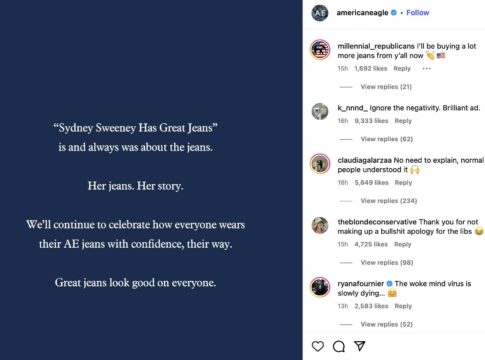Like the post with the heart icon

pyautogui.click(x=318, y=346)
